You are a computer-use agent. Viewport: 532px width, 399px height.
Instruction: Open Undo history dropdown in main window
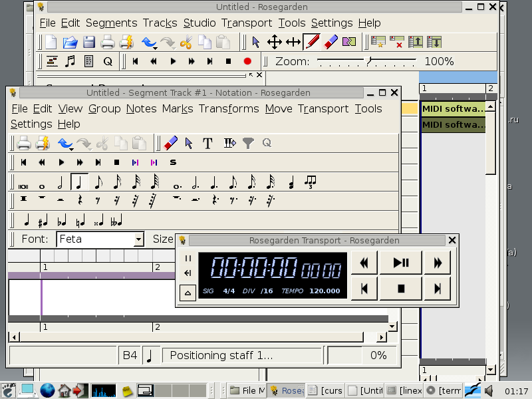click(156, 48)
